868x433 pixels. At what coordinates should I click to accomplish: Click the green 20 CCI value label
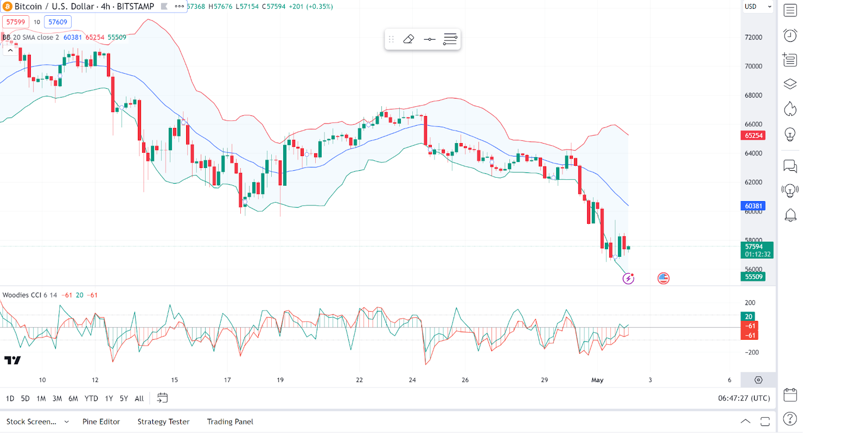click(x=749, y=316)
